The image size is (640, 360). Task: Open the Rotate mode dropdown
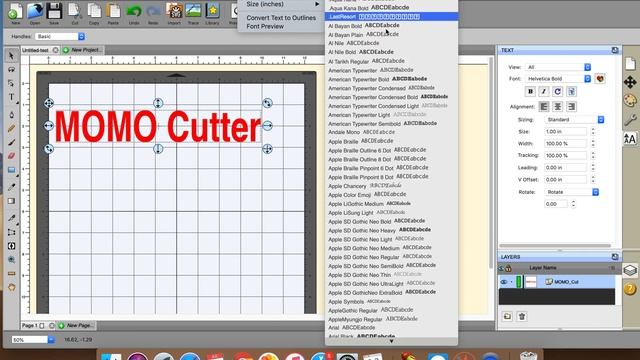click(571, 192)
